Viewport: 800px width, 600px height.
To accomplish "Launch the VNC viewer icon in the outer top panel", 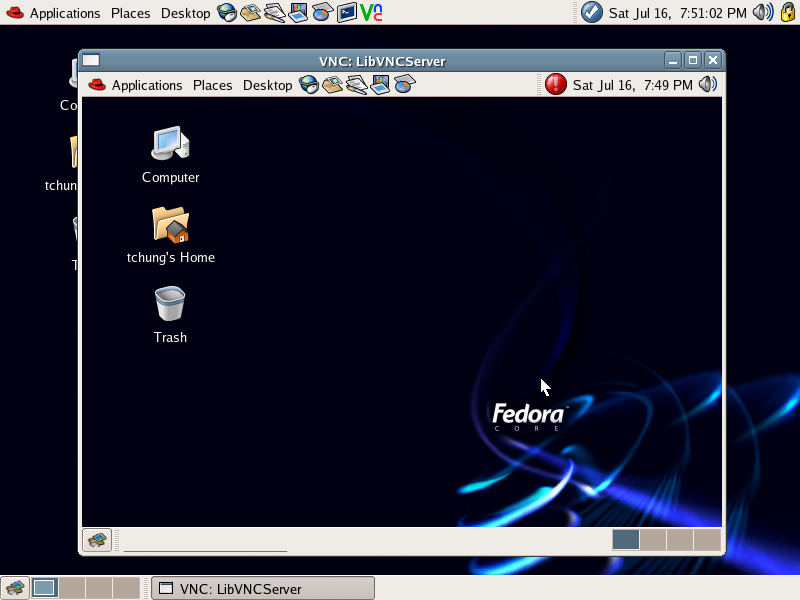I will (x=371, y=12).
